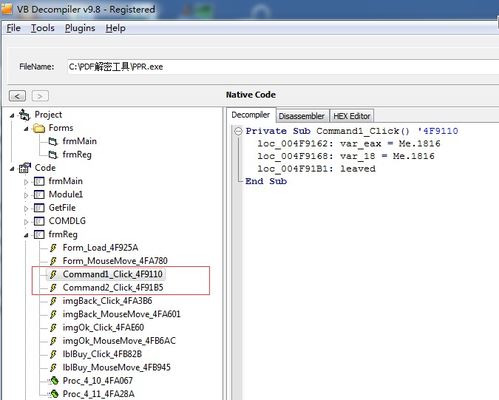Select the frmReg form icon under Forms
Screen dimensions: 499x400
pyautogui.click(x=53, y=155)
